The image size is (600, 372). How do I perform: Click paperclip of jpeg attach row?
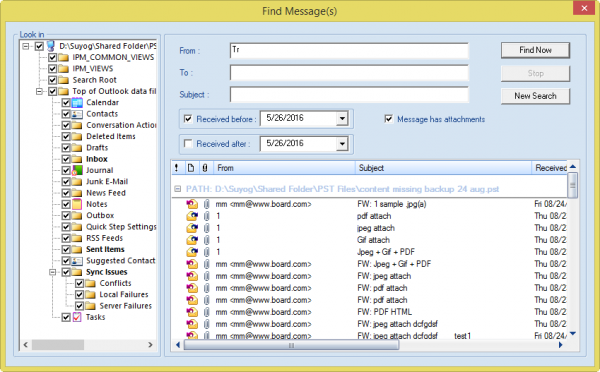(207, 228)
